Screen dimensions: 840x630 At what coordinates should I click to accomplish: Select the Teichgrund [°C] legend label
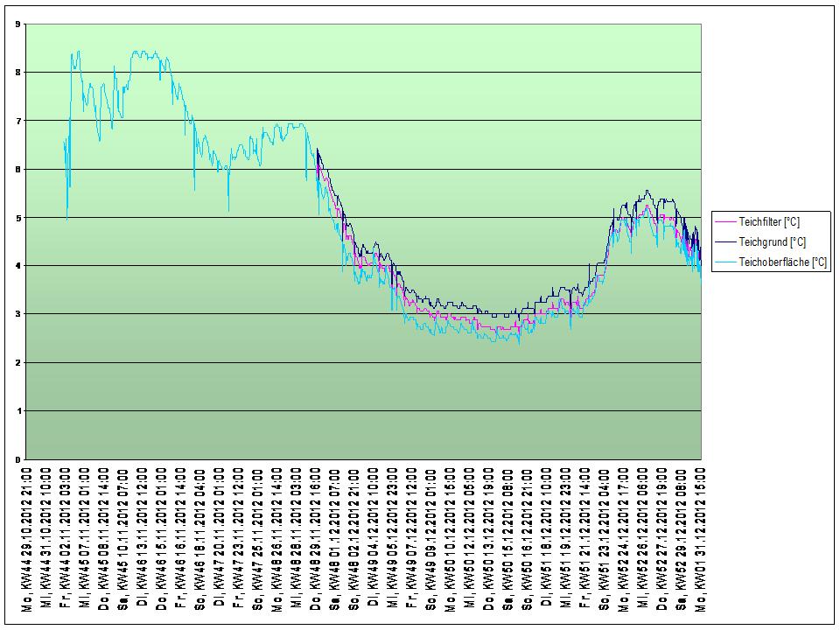[772, 242]
